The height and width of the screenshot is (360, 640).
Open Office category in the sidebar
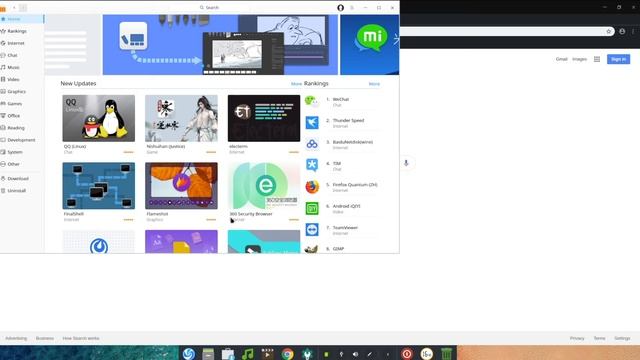click(22, 116)
